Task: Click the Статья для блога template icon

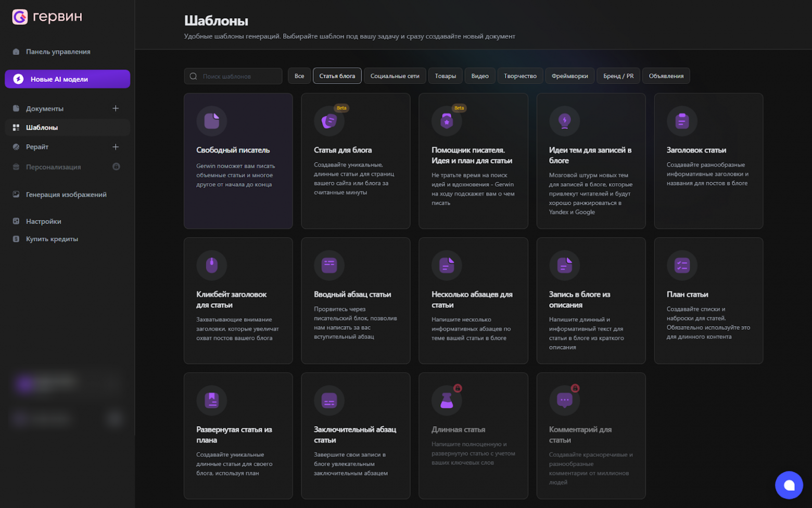Action: 329,121
